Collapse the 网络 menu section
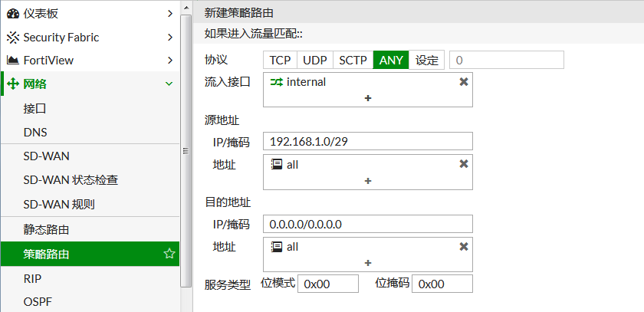The width and height of the screenshot is (644, 312). tap(169, 84)
